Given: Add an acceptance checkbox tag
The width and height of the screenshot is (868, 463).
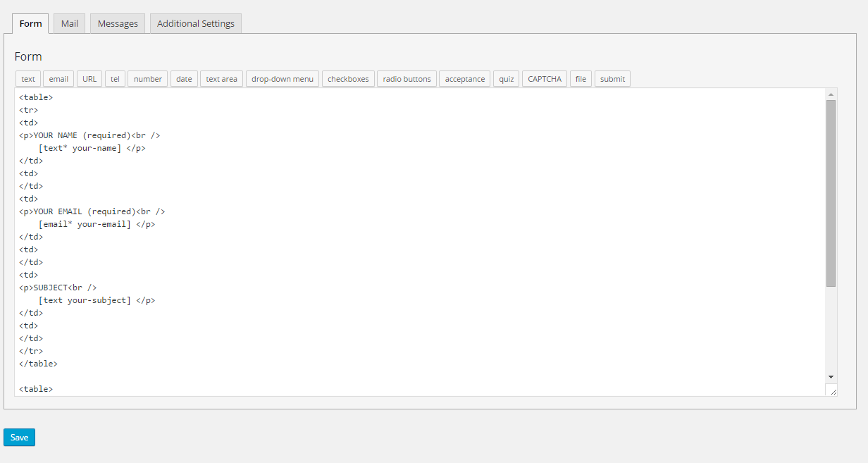Looking at the screenshot, I should pos(464,78).
